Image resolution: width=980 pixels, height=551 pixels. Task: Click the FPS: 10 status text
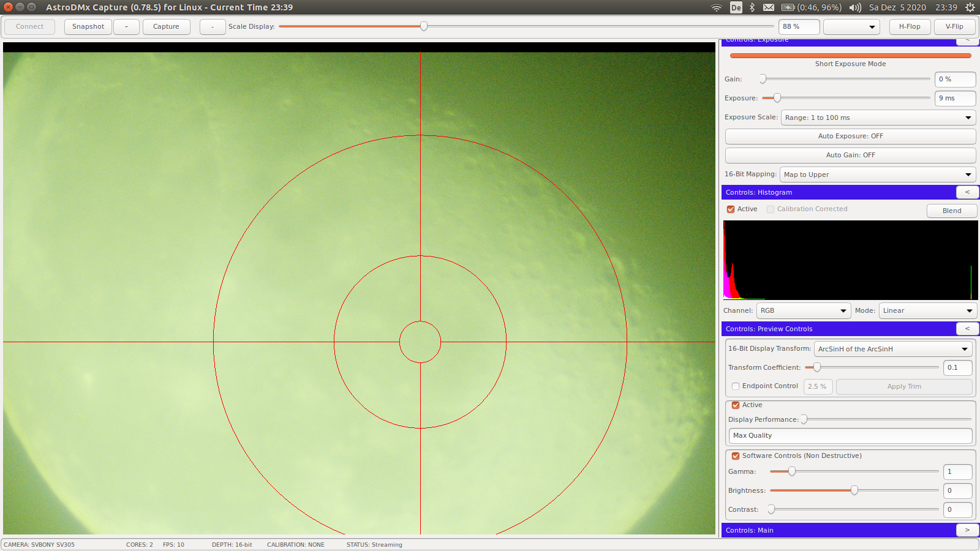(173, 545)
